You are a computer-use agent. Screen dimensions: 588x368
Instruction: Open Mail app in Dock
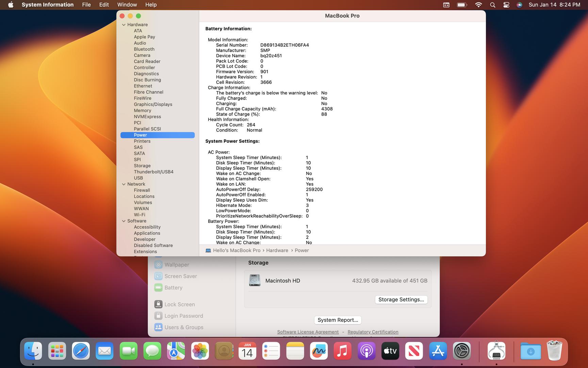point(104,351)
